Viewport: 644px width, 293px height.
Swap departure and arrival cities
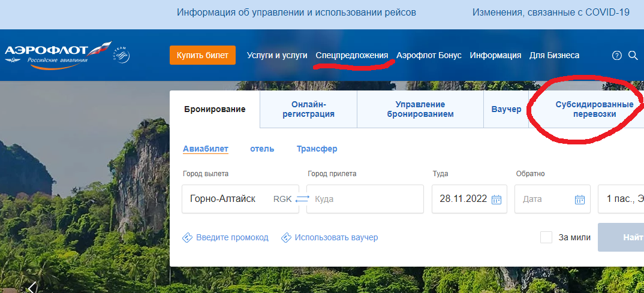tap(303, 198)
